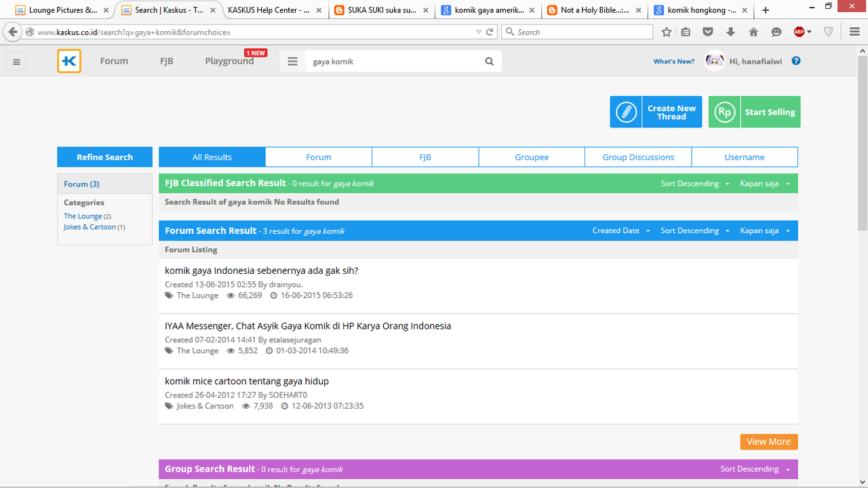
Task: Click the shield toolbar icon
Action: (x=829, y=32)
